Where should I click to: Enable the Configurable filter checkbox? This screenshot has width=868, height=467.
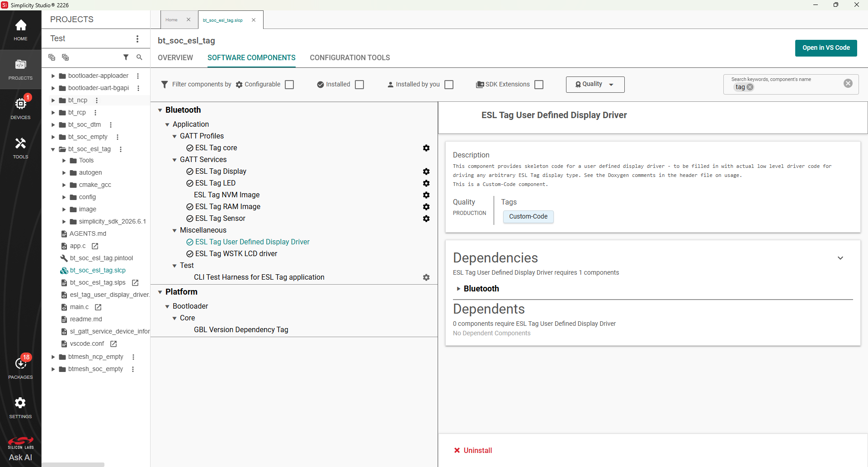[290, 85]
